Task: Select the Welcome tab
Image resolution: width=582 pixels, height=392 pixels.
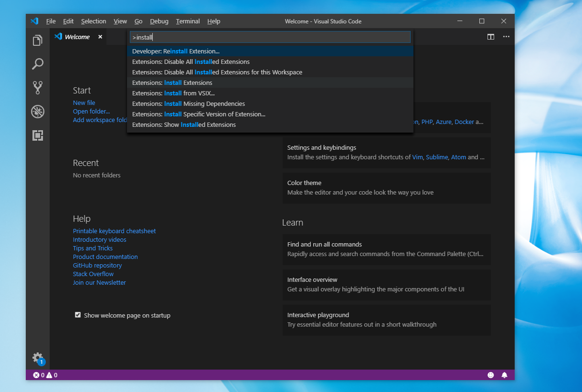Action: click(x=77, y=37)
